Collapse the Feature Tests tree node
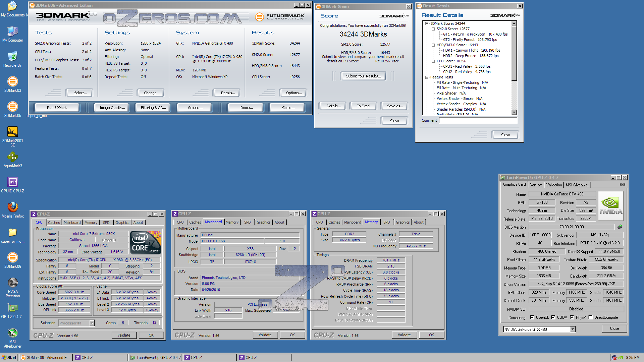The height and width of the screenshot is (362, 644). 427,77
